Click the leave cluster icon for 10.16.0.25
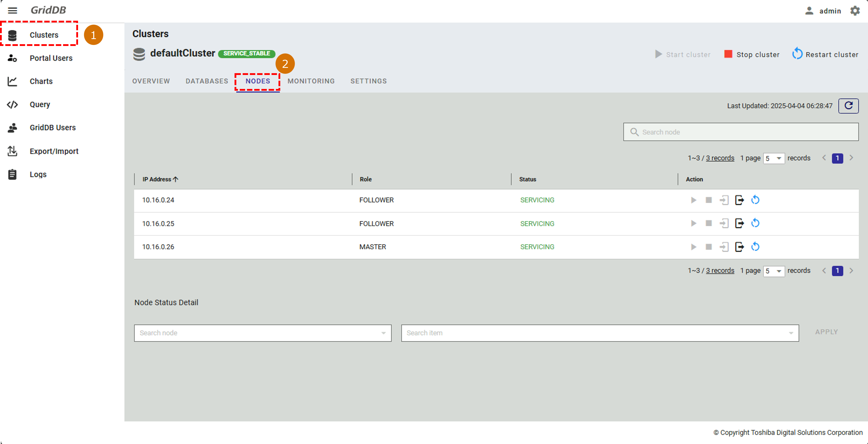868x444 pixels. 739,223
